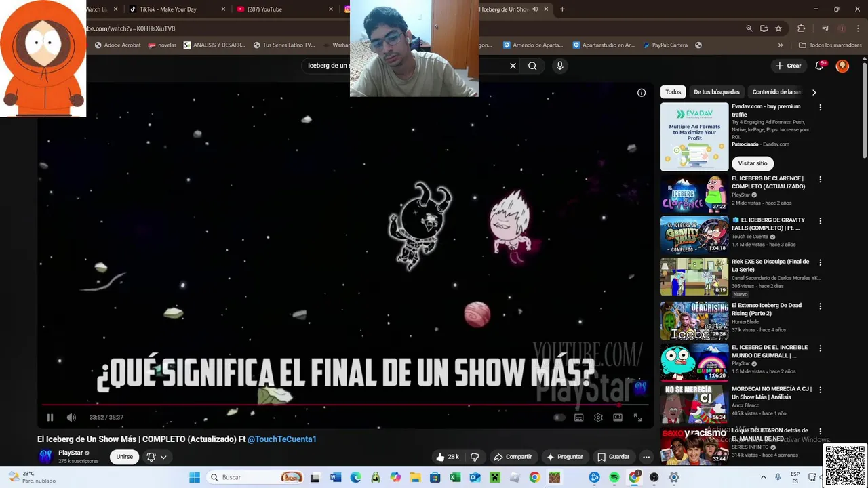
Task: Click the Compartir button
Action: tap(513, 457)
